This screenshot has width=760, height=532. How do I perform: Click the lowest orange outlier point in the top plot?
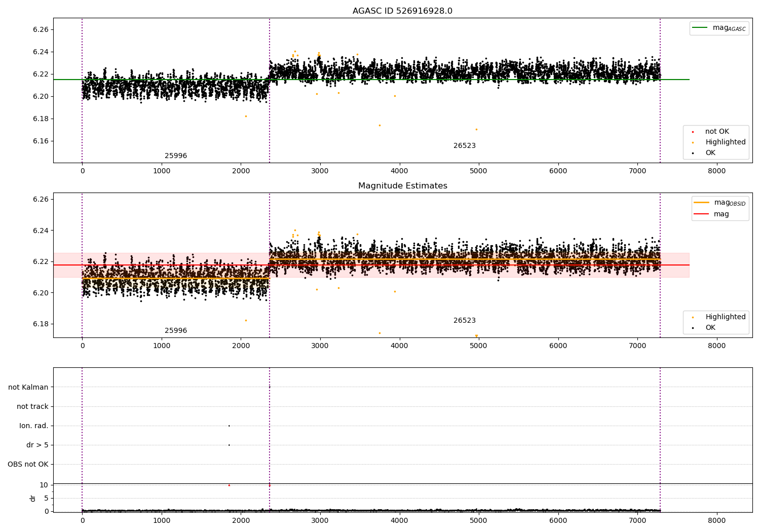[x=476, y=129]
